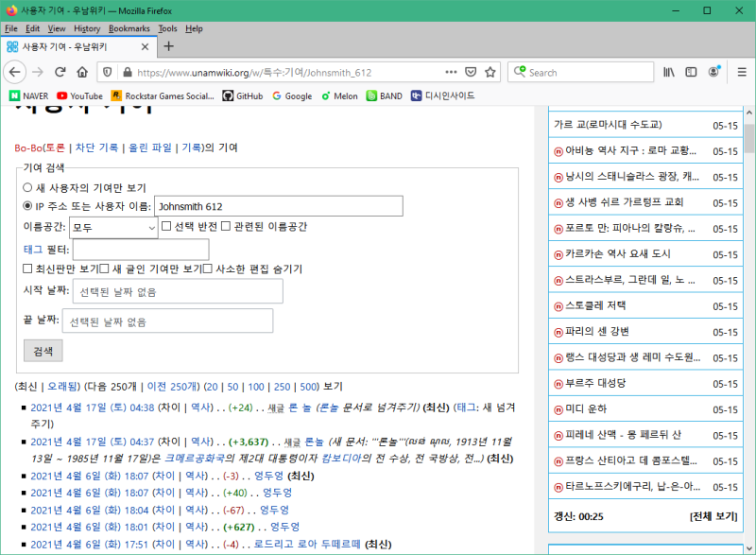Open 로드리고 로아 두떼르떼 article link
Viewport: 756px width, 555px height.
click(307, 544)
